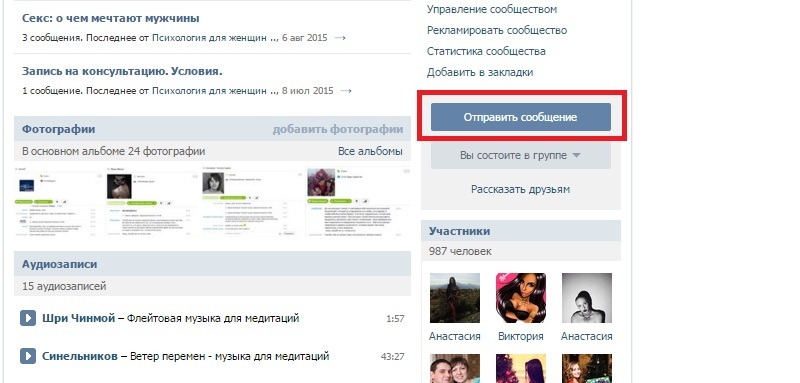Open arrow next to 8 июл 2015 post
The width and height of the screenshot is (800, 383).
click(346, 91)
